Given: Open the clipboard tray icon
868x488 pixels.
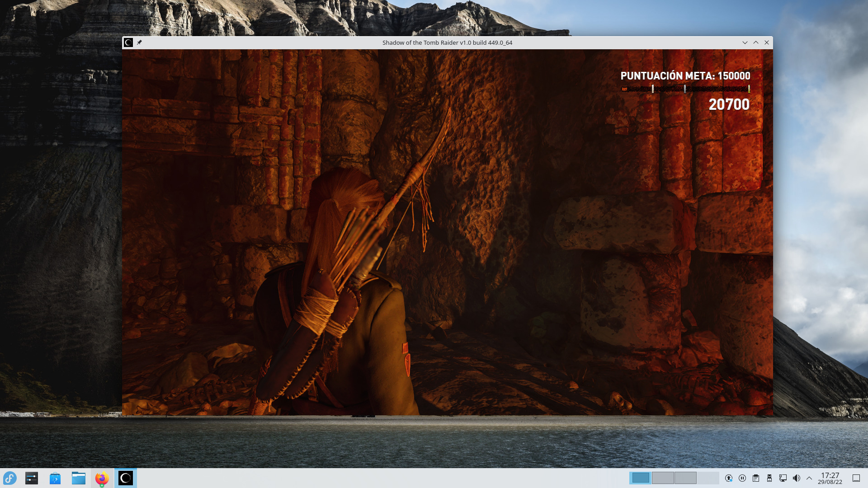Looking at the screenshot, I should 756,478.
